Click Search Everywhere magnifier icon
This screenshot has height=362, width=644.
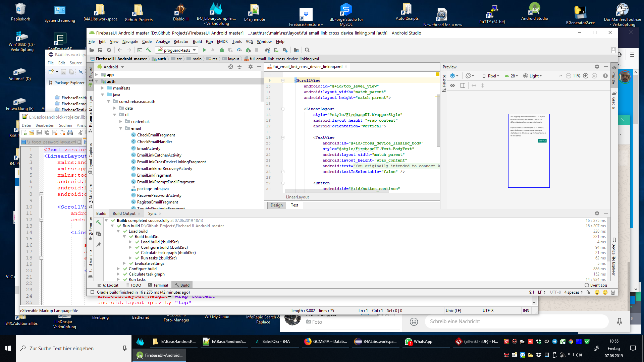(307, 50)
